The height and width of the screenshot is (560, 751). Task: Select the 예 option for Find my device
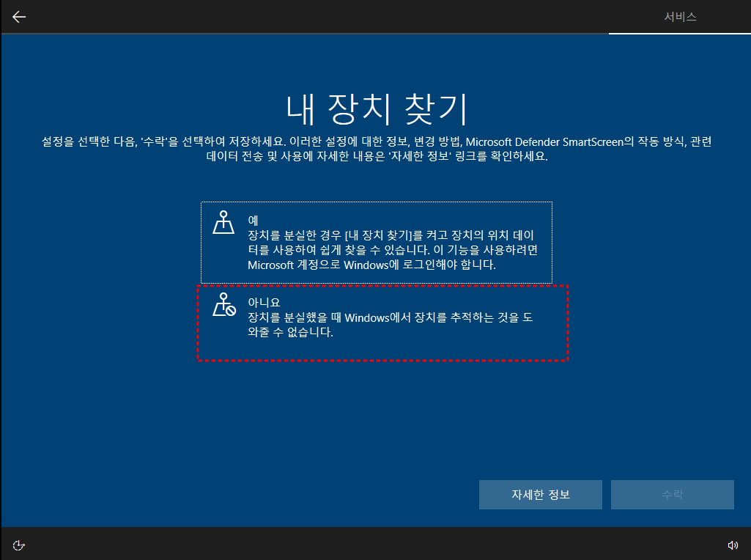pos(377,243)
